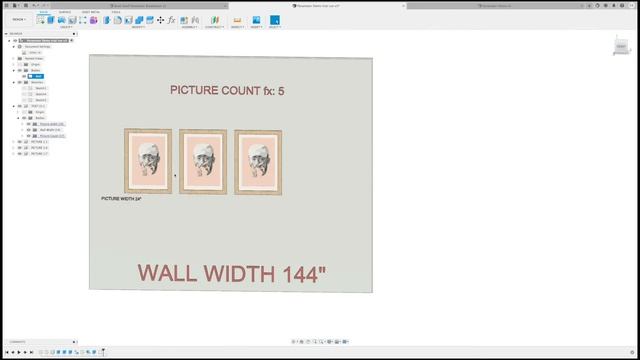Click the rectangular pattern icon in Create group

[x=82, y=20]
